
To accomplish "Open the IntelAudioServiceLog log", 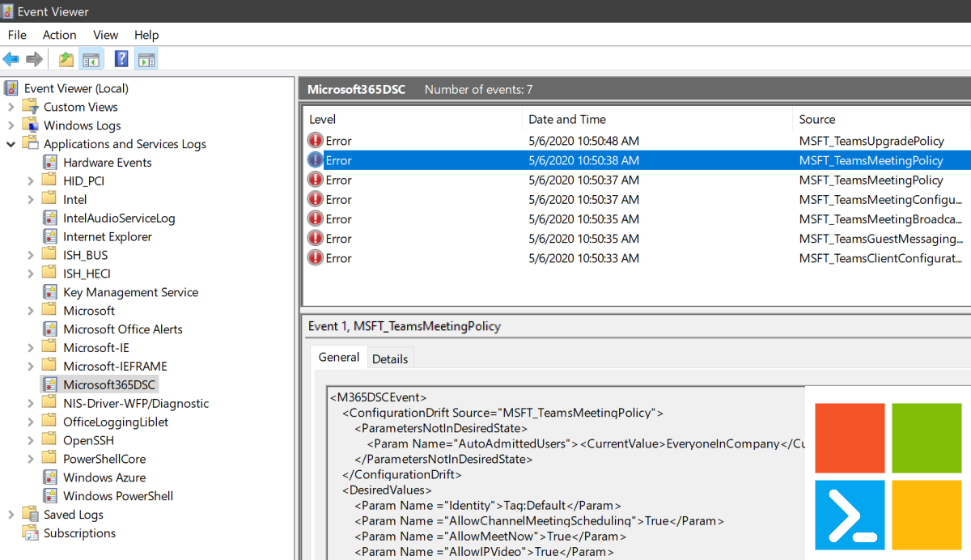I will [119, 218].
